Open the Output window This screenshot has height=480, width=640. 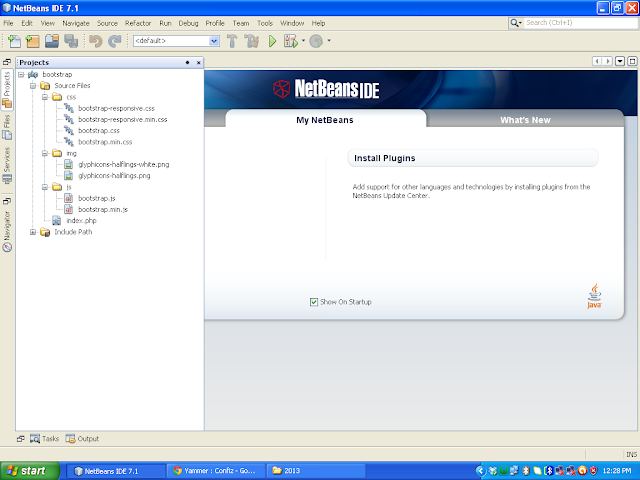click(x=82, y=439)
